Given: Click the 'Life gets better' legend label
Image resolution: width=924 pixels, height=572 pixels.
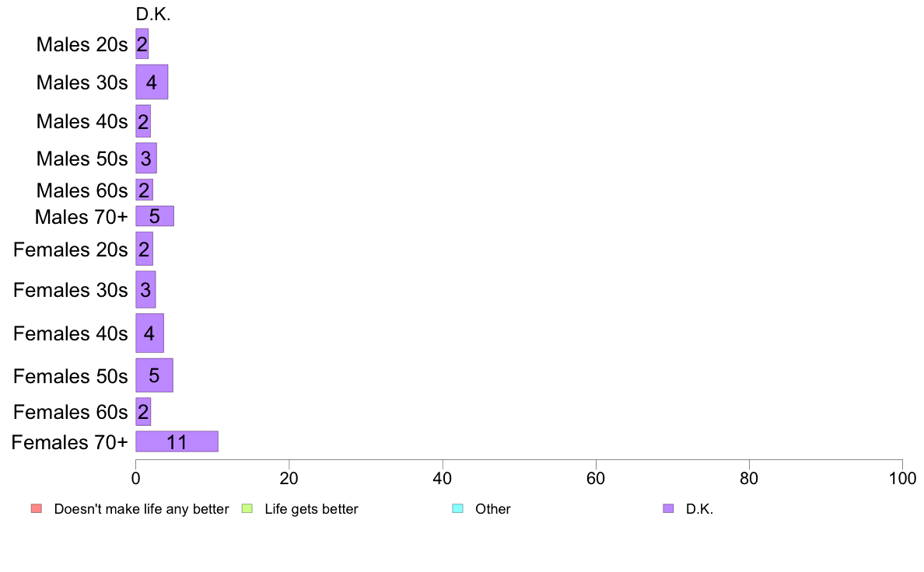Looking at the screenshot, I should 311,509.
